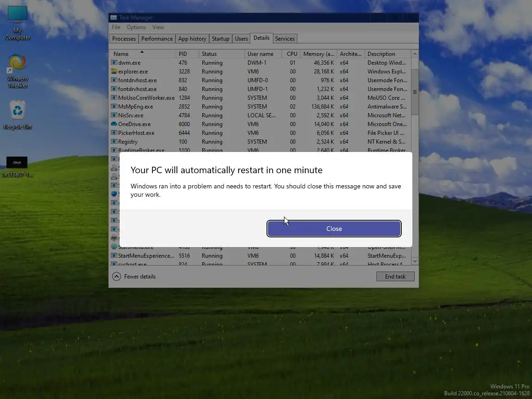Click explorer.exe folder icon
The image size is (532, 399).
(114, 71)
